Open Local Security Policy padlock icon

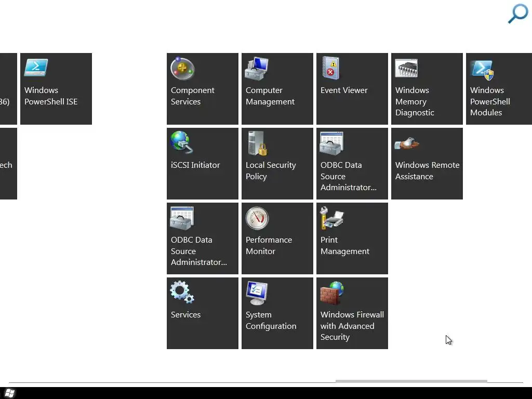(x=257, y=143)
